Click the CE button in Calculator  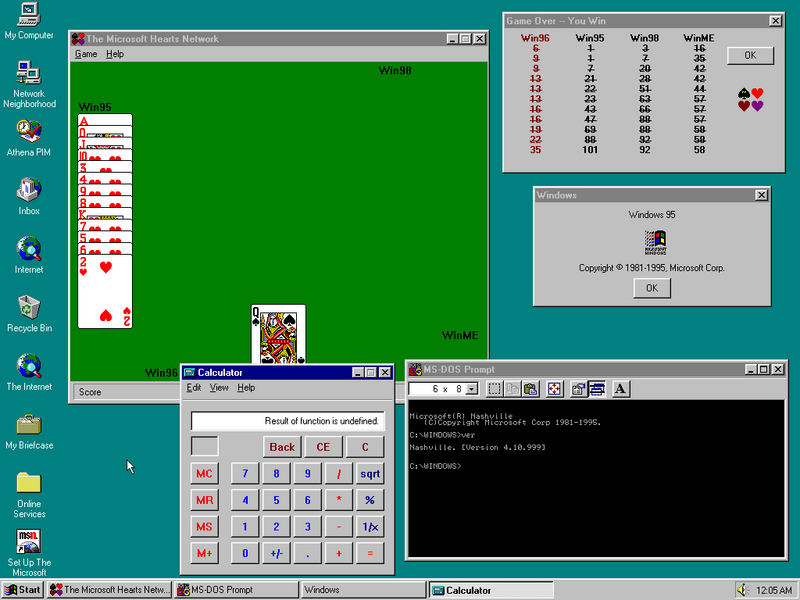click(323, 447)
